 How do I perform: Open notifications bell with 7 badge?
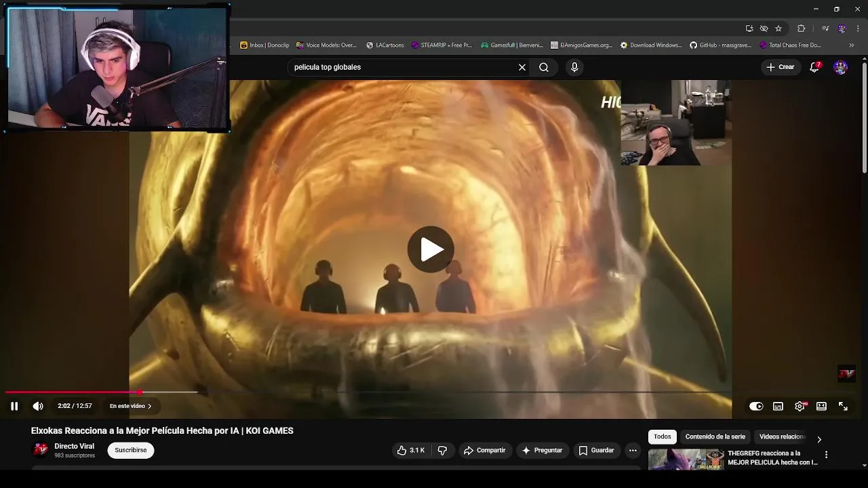pos(814,67)
